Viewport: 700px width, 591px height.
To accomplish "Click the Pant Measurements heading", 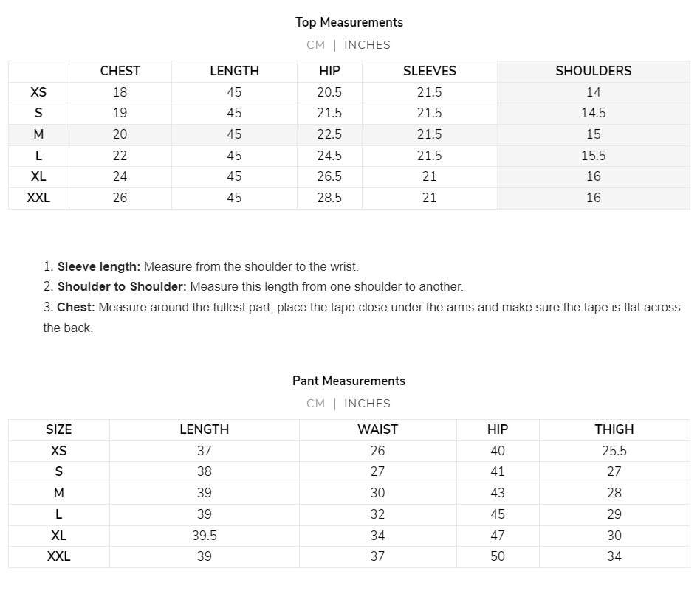I will 349,381.
